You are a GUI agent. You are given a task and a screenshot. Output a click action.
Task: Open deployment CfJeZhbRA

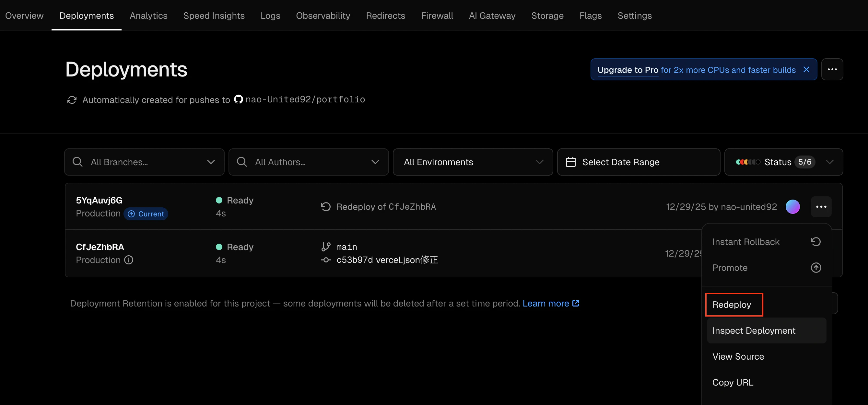(100, 247)
